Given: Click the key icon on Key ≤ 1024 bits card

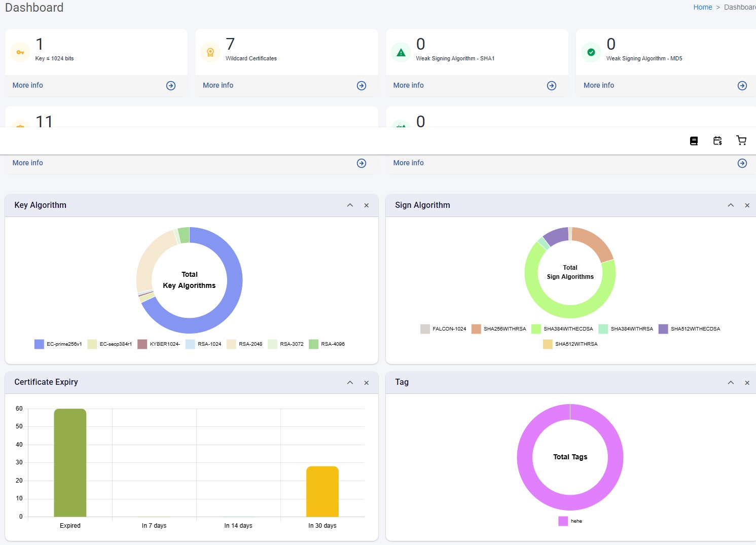Looking at the screenshot, I should click(20, 52).
